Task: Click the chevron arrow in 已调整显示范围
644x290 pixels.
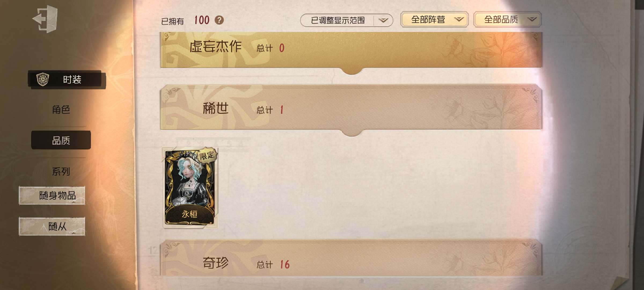Action: click(x=383, y=20)
